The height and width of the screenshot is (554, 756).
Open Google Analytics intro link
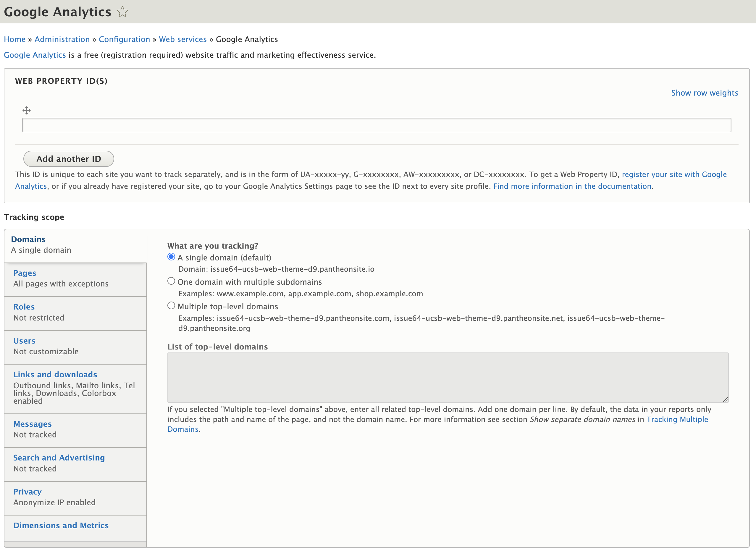(x=35, y=55)
